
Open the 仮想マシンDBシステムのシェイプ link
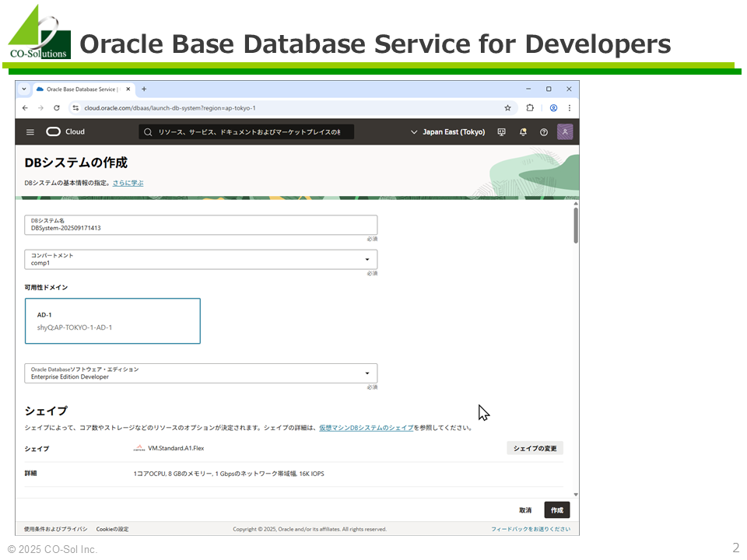pos(366,428)
